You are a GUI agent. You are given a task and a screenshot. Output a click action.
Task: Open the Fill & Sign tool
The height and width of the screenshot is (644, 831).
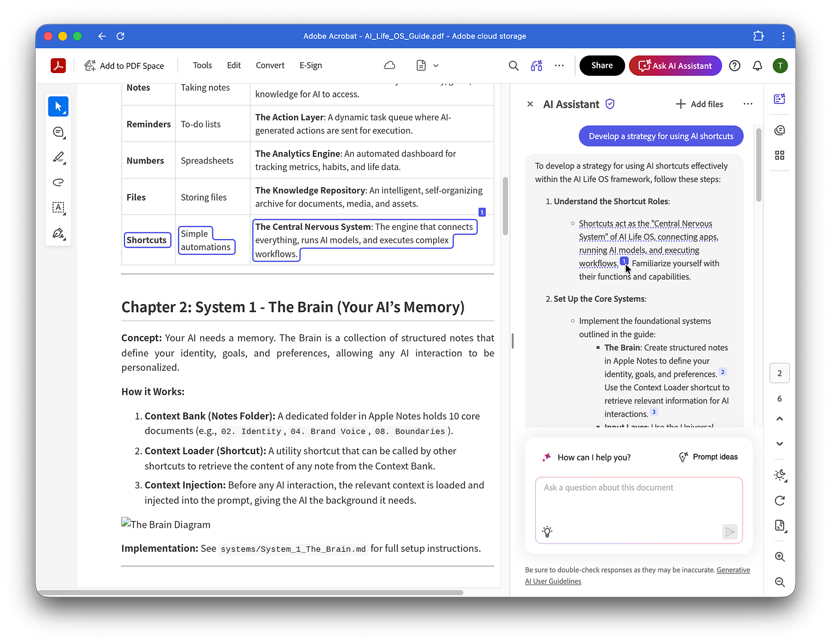pos(58,233)
